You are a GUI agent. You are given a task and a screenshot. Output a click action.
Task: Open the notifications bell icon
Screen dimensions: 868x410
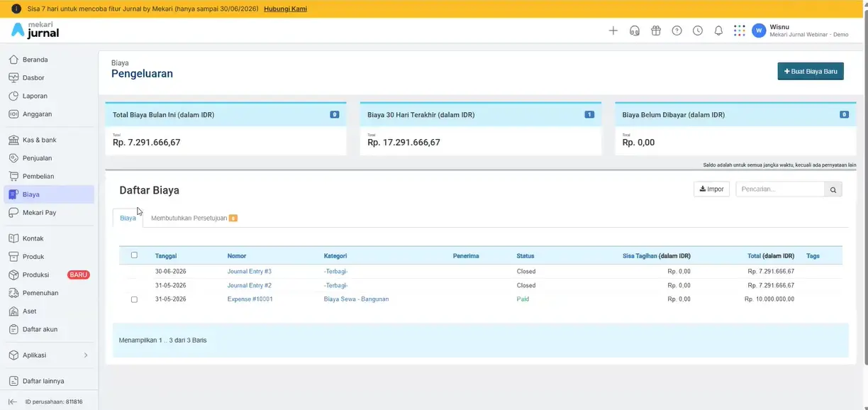[718, 31]
